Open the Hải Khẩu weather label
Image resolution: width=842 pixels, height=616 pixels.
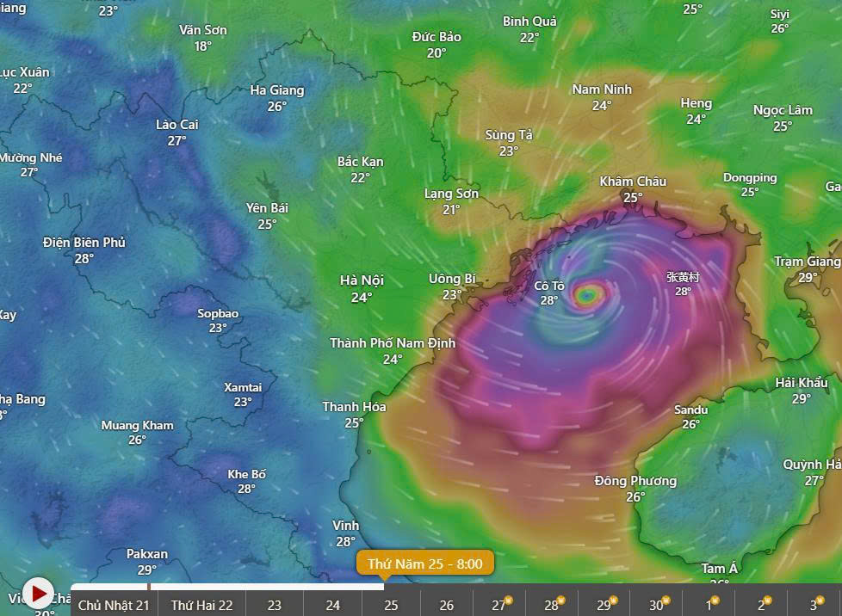801,390
